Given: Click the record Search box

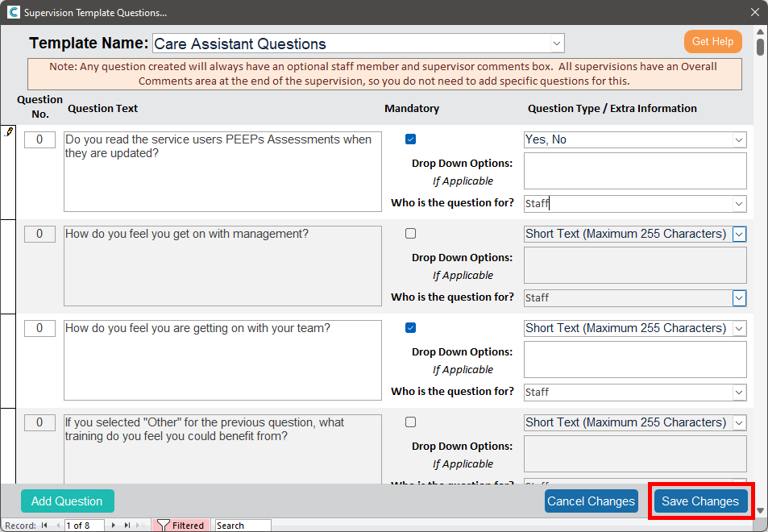Looking at the screenshot, I should click(242, 526).
